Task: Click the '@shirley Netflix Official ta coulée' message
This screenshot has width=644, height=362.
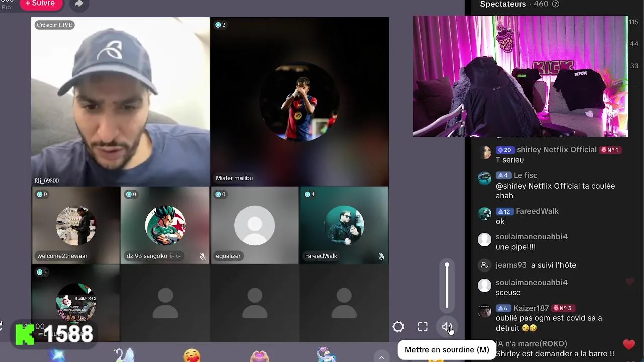Action: pos(555,191)
